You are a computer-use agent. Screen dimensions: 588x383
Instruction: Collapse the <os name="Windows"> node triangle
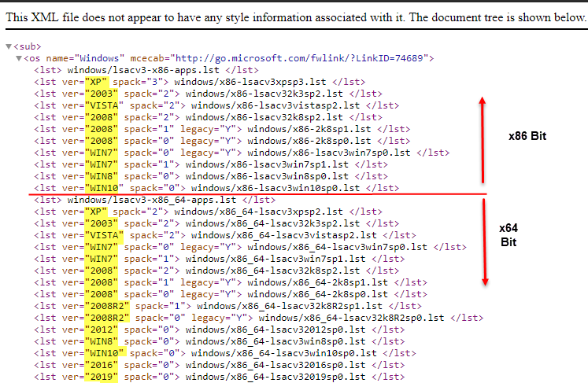(x=19, y=58)
